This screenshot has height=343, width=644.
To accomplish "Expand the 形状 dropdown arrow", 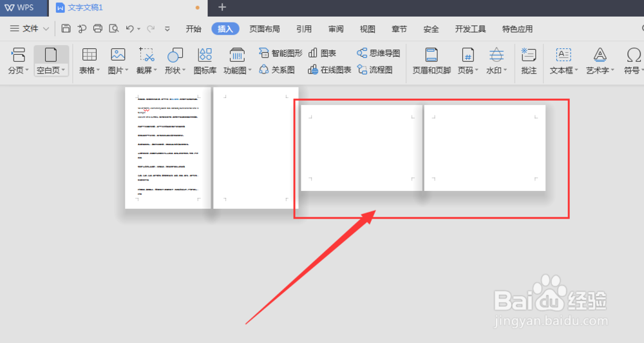I will (184, 70).
